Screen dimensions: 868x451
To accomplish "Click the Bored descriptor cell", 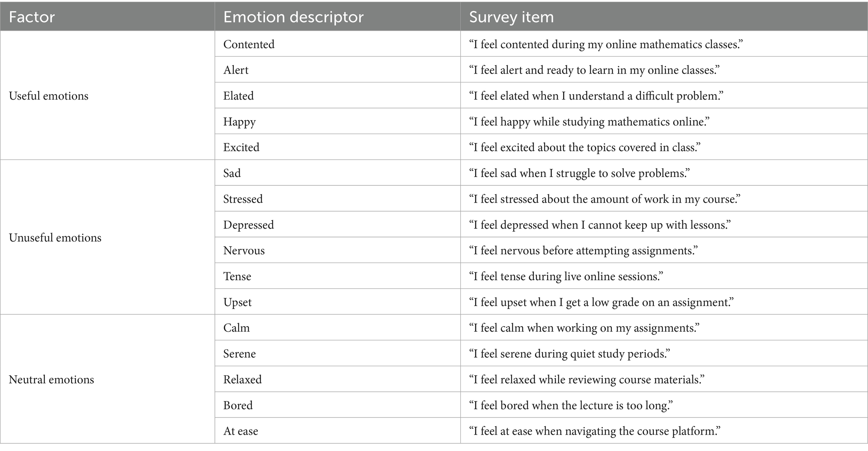I will [238, 405].
